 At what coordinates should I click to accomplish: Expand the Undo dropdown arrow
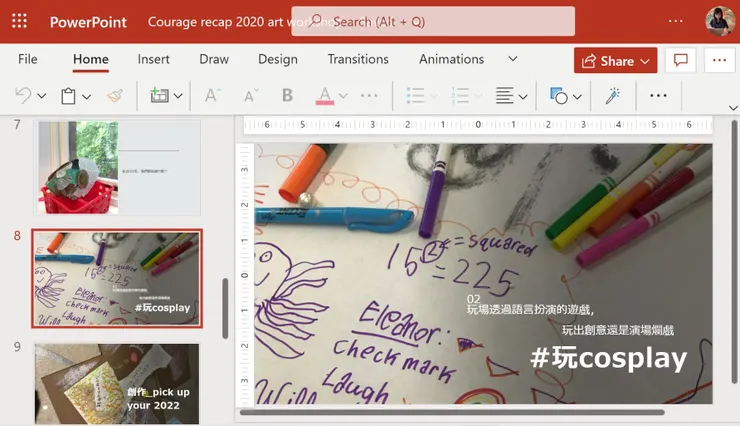tap(42, 96)
